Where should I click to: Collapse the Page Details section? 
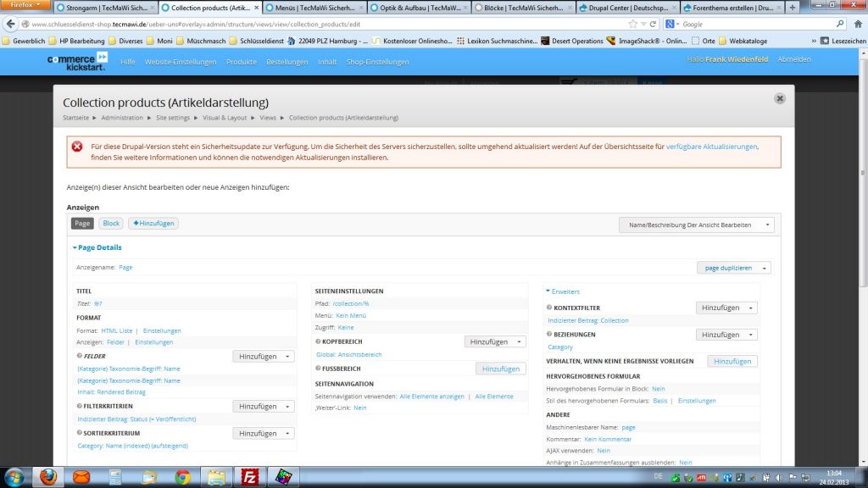pyautogui.click(x=97, y=247)
